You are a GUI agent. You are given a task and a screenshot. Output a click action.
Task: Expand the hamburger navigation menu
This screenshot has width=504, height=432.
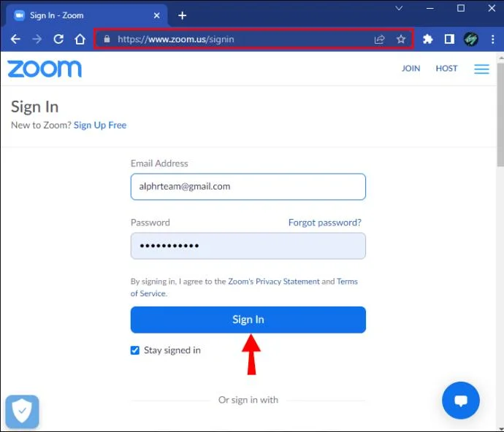point(481,69)
